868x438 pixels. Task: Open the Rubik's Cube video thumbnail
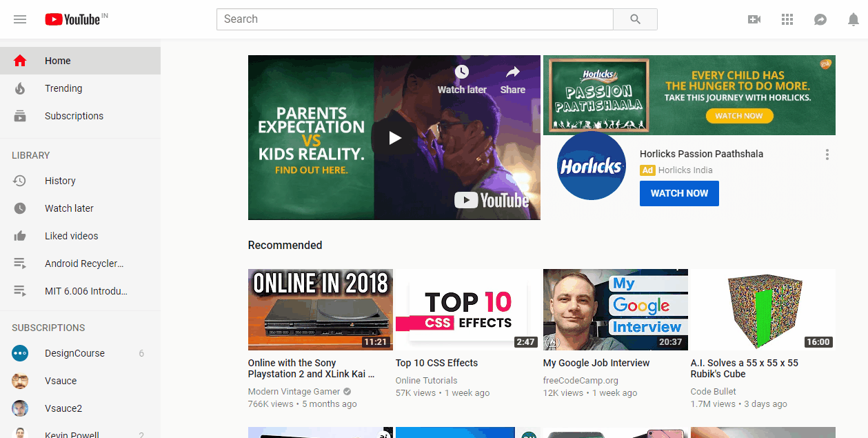point(763,310)
